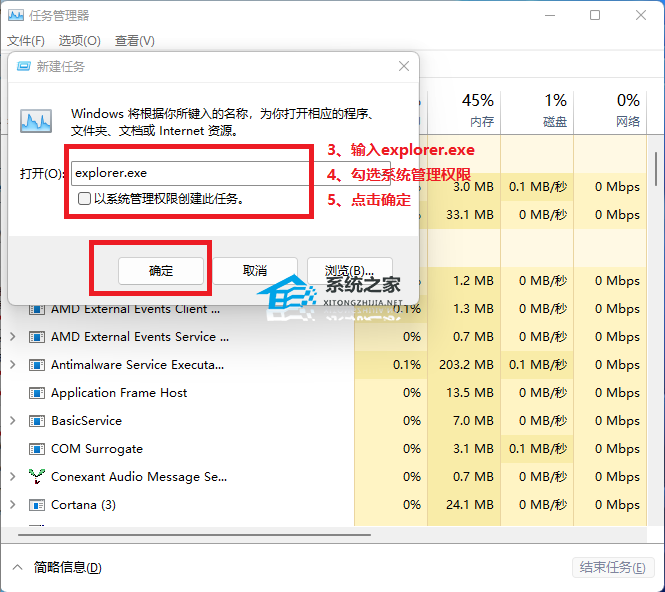Expand the Cortana (3) row
665x592 pixels.
tap(13, 505)
